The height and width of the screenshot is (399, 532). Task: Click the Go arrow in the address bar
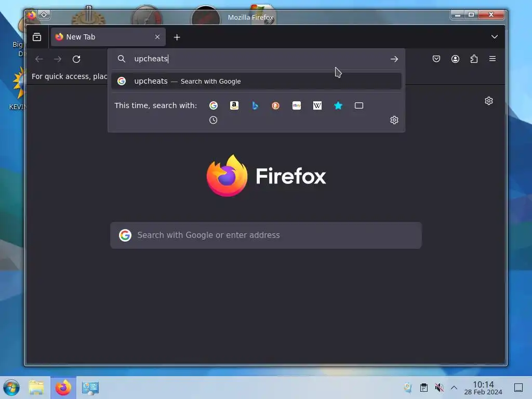(x=394, y=59)
